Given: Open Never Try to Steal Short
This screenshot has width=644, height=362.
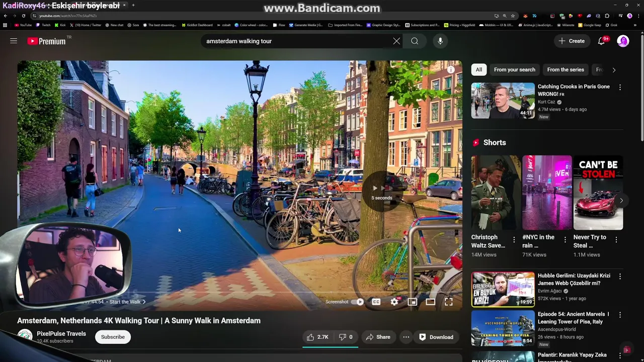Looking at the screenshot, I should click(x=598, y=193).
